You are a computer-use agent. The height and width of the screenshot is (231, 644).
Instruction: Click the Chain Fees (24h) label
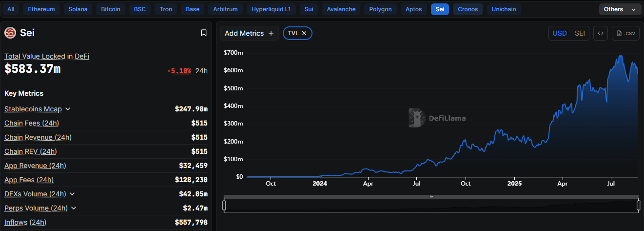pos(32,123)
